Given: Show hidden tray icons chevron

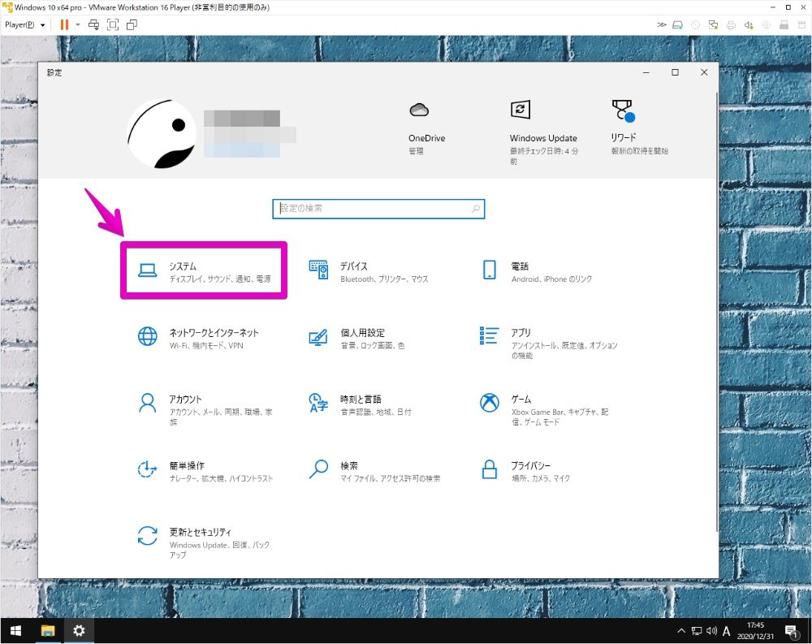Looking at the screenshot, I should click(681, 631).
